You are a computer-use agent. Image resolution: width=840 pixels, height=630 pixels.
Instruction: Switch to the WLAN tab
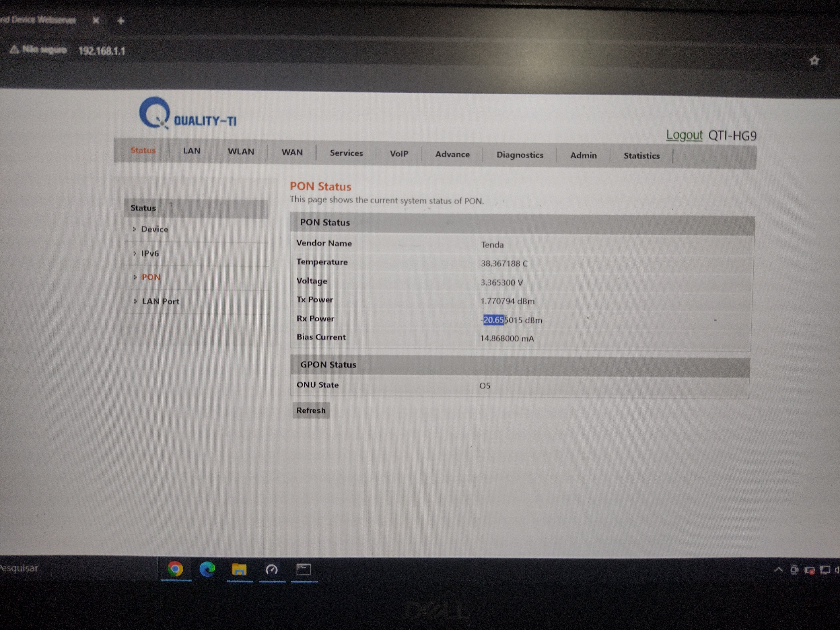click(x=241, y=151)
